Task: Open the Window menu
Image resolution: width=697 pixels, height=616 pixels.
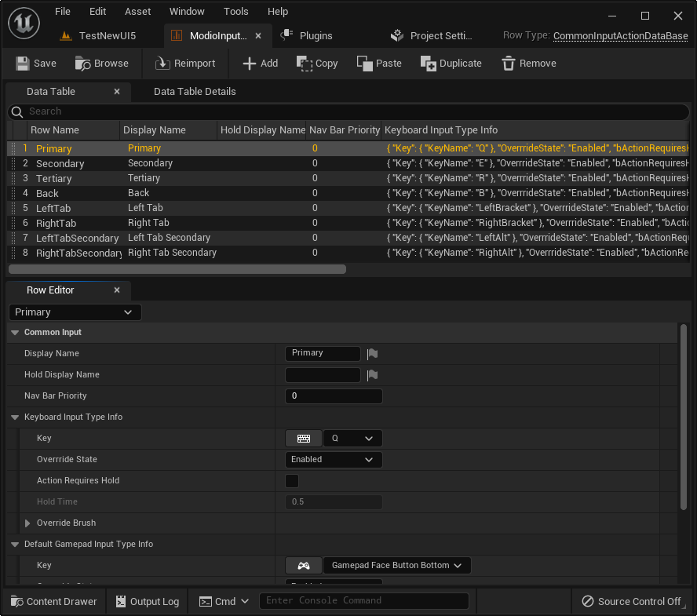Action: tap(187, 12)
